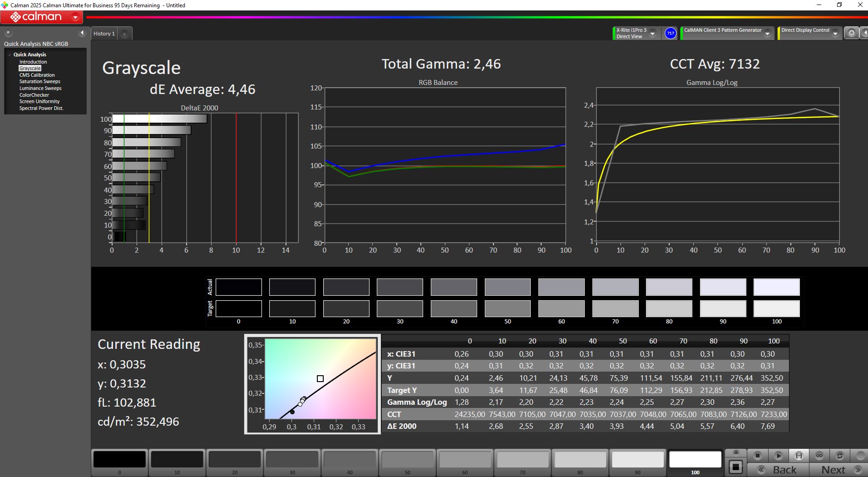This screenshot has height=477, width=868.
Task: Switch to the History 1 tab
Action: click(x=104, y=34)
